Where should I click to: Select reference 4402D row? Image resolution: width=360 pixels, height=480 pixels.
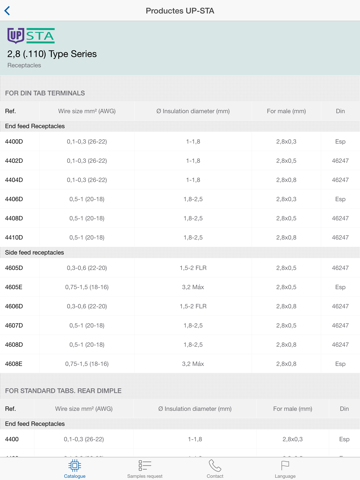tap(180, 161)
